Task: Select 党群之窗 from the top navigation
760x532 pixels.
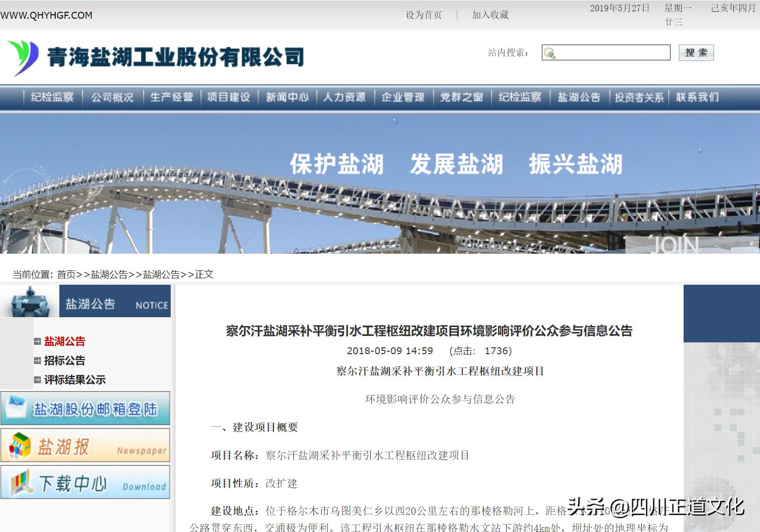Action: 461,97
